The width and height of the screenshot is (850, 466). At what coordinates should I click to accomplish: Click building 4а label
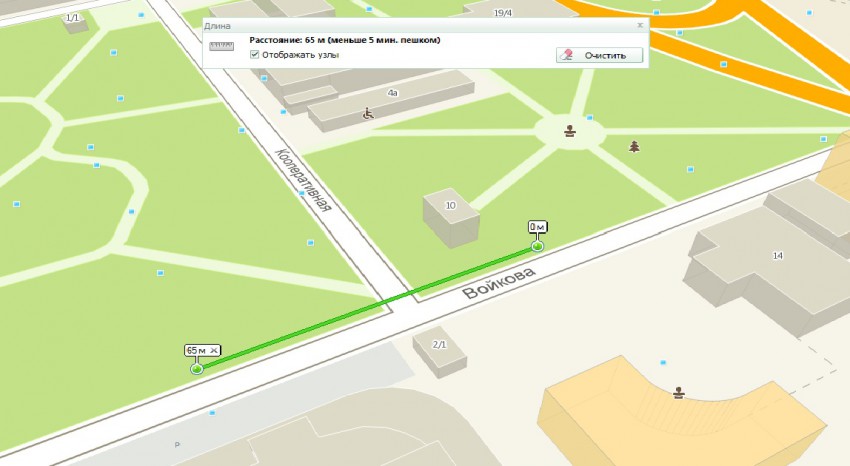(x=393, y=92)
